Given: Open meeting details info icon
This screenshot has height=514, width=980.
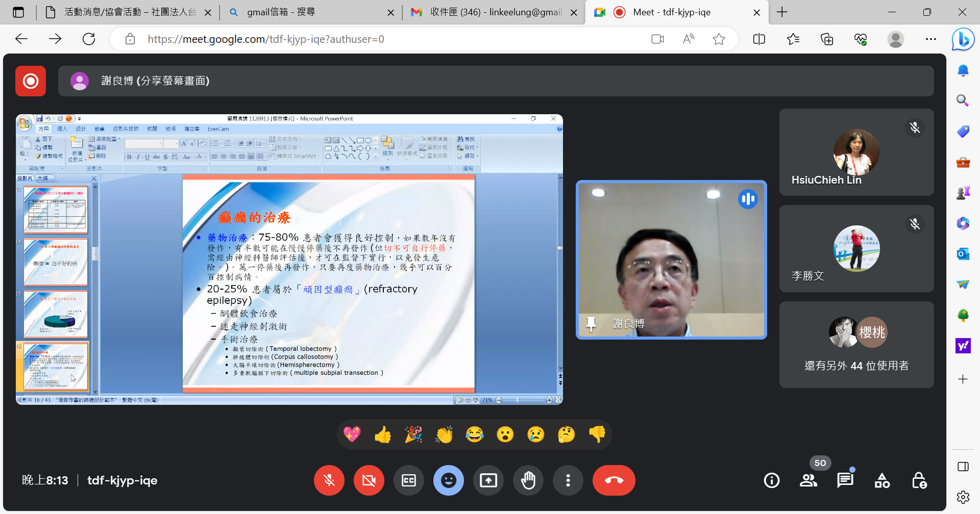Looking at the screenshot, I should click(x=772, y=480).
